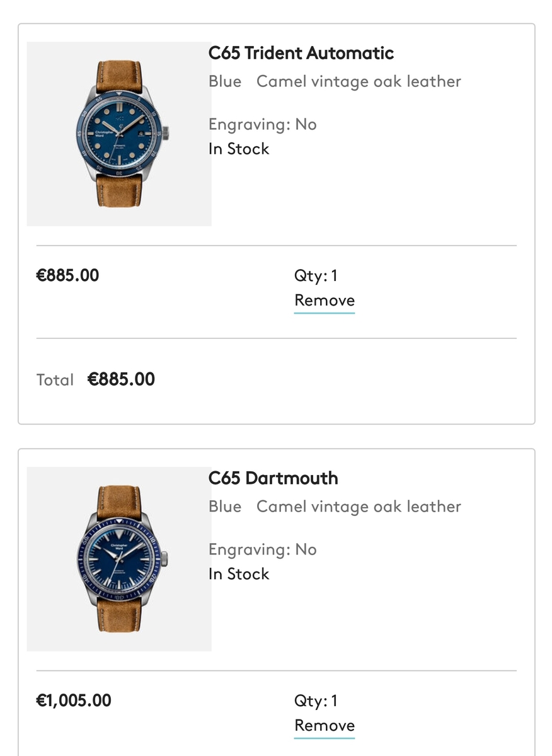Click the C65 Dartmouth product title
The height and width of the screenshot is (756, 552).
coord(273,479)
